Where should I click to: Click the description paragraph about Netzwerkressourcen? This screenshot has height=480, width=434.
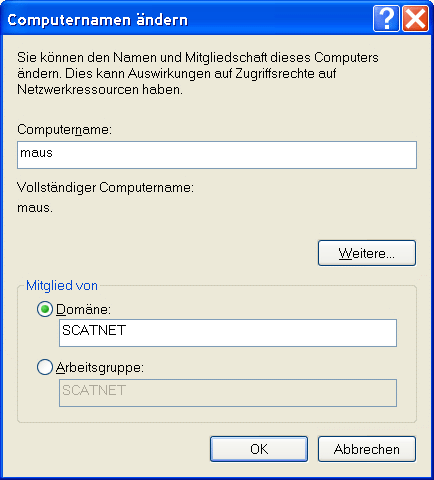(198, 73)
